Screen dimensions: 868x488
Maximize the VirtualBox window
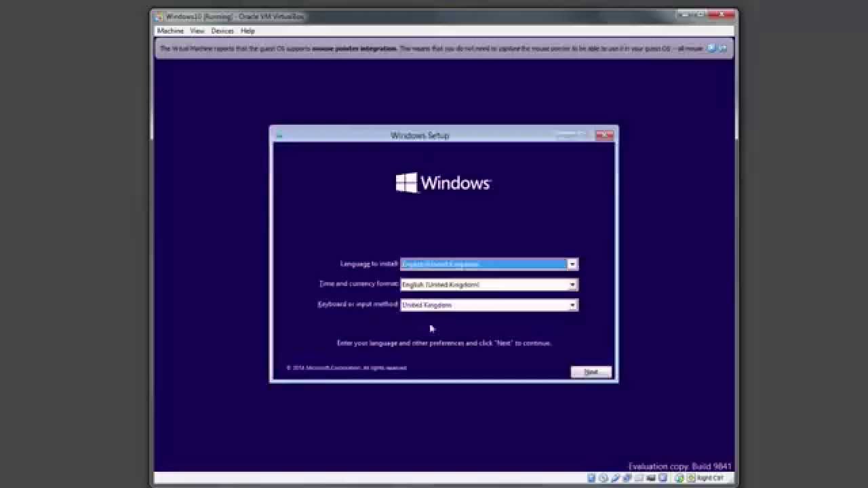point(700,14)
